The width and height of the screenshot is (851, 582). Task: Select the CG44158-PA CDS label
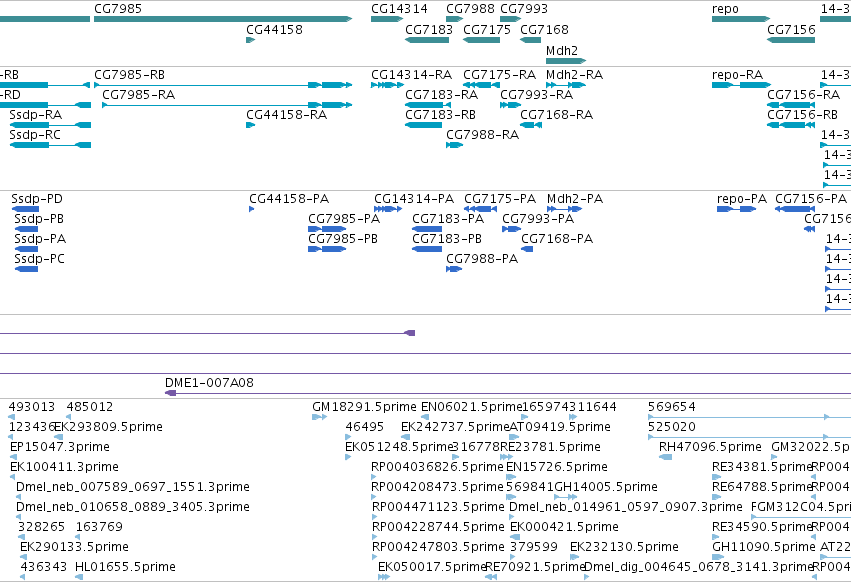pos(289,199)
